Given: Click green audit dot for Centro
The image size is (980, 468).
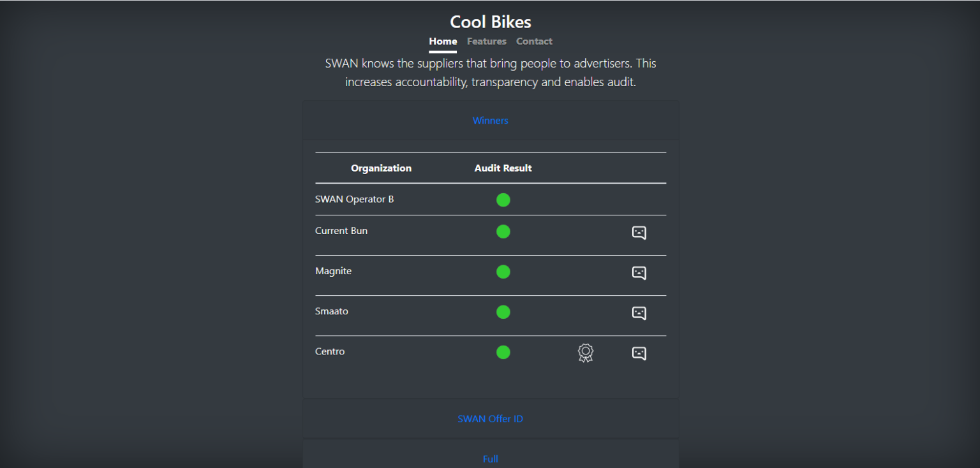Looking at the screenshot, I should (503, 352).
